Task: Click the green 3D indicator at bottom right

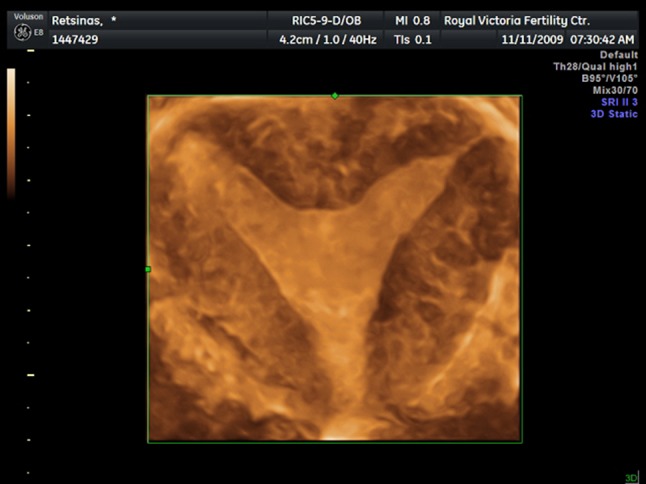Action: pyautogui.click(x=631, y=478)
